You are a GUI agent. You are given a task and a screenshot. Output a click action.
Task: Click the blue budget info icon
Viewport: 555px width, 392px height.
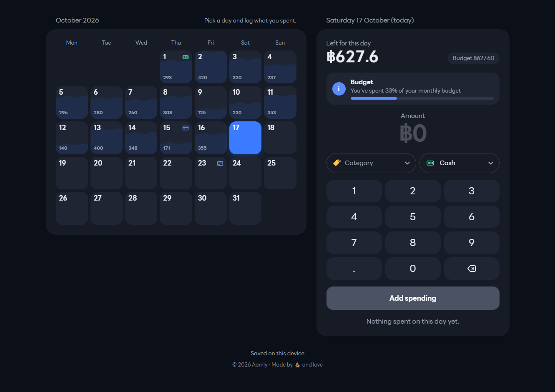pos(339,89)
